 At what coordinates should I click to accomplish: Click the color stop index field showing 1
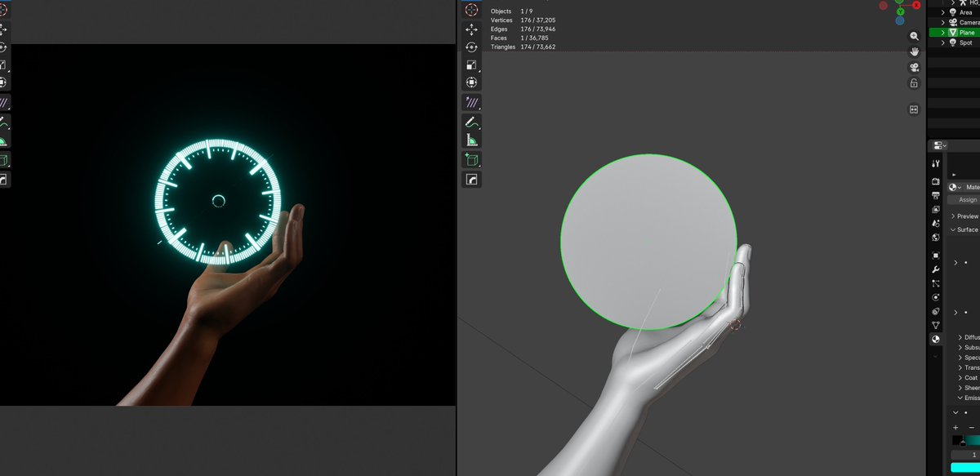coord(965,455)
